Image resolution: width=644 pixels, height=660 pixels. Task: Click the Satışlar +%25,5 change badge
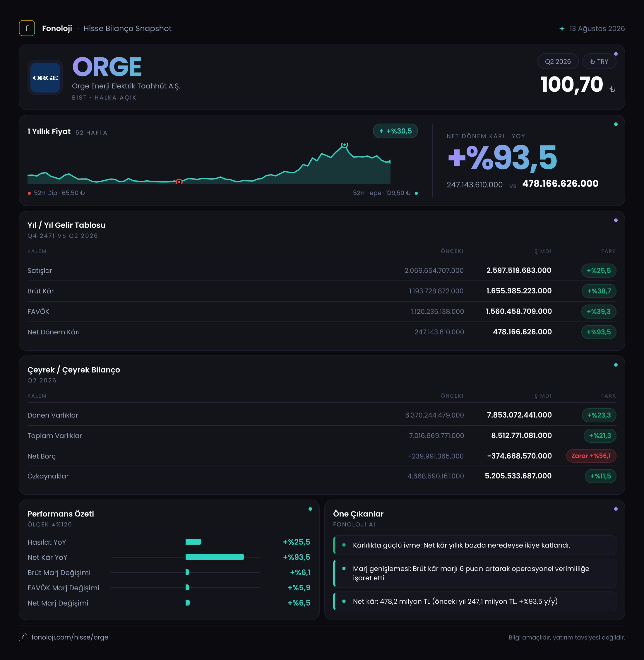point(598,271)
